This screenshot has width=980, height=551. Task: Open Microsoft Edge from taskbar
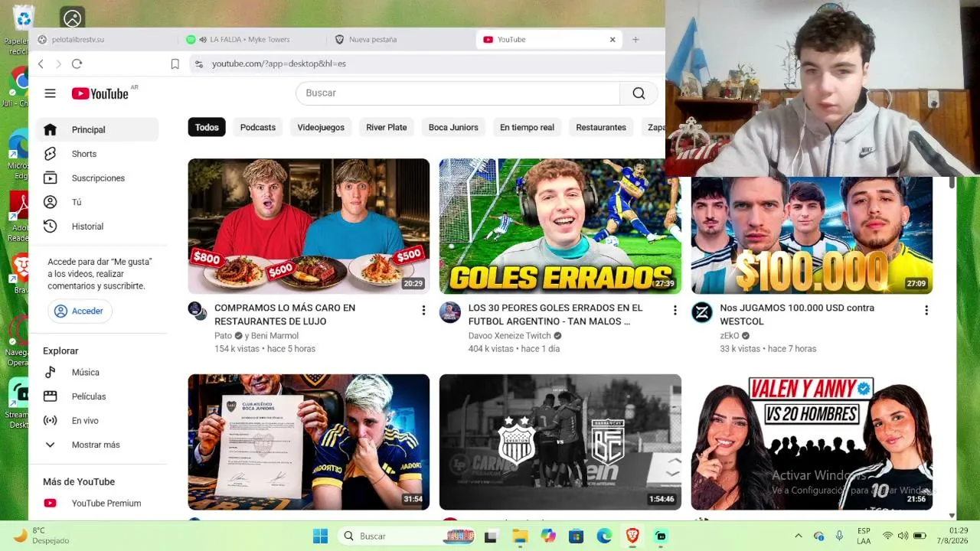click(x=604, y=536)
